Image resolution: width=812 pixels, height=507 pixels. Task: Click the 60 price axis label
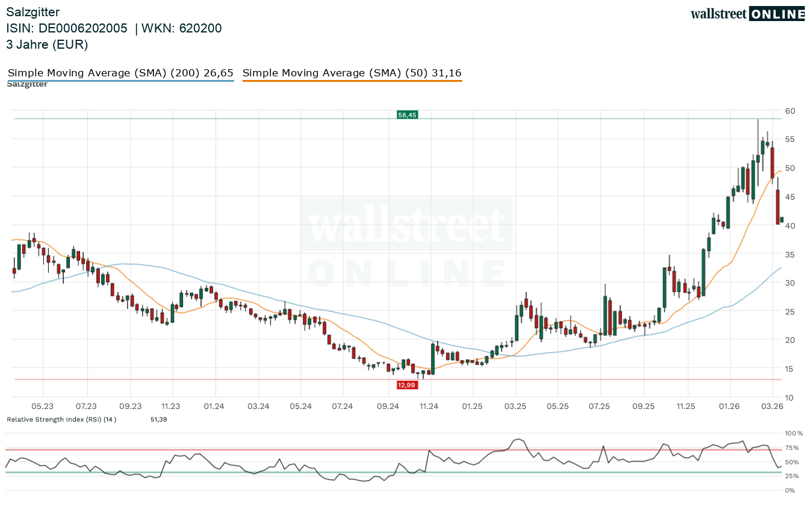(x=790, y=111)
